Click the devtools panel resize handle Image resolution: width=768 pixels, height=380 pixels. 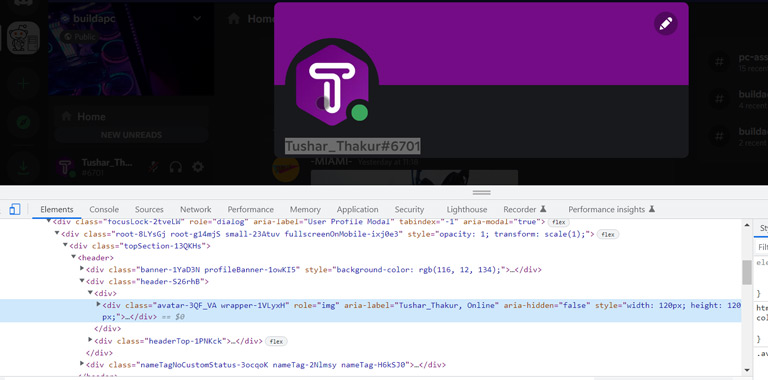(x=481, y=192)
